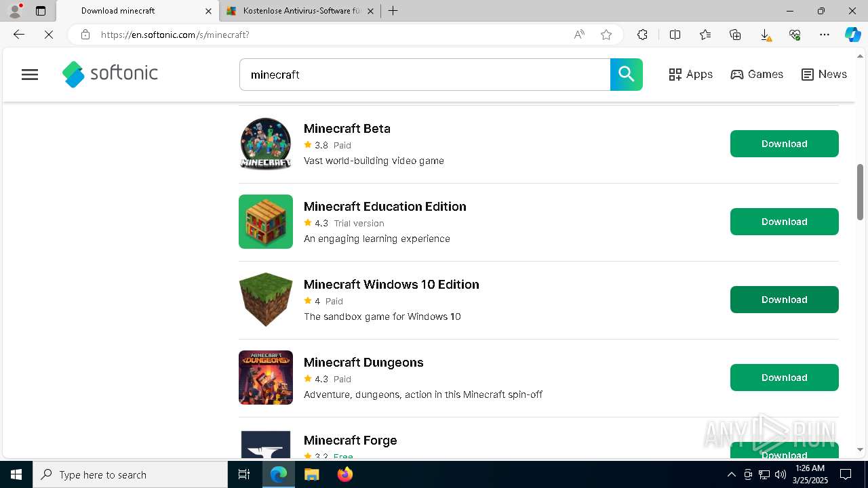This screenshot has height=488, width=868.
Task: Open a new browser tab
Action: click(x=393, y=11)
